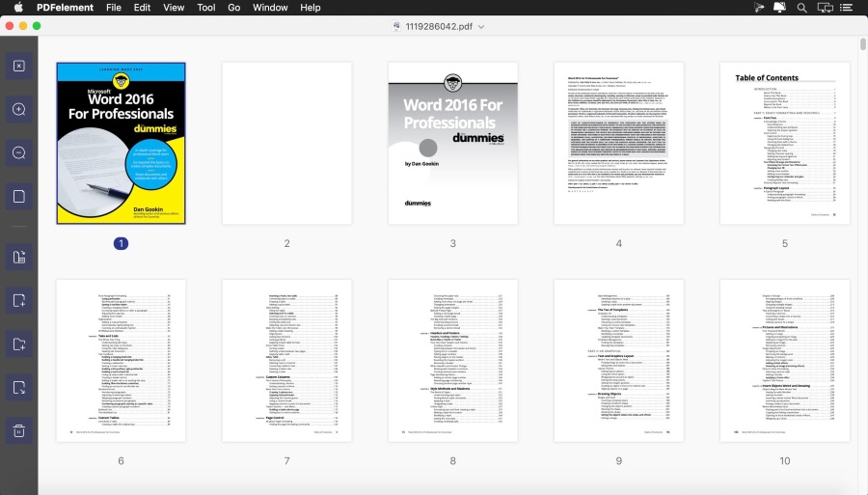This screenshot has width=868, height=495.
Task: Click the highlighted page number 1 badge
Action: 121,243
